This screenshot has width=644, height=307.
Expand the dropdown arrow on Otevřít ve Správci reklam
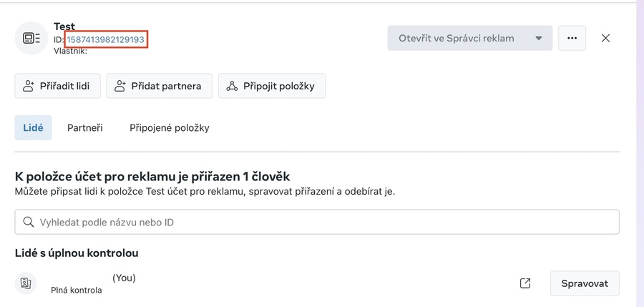pyautogui.click(x=539, y=38)
